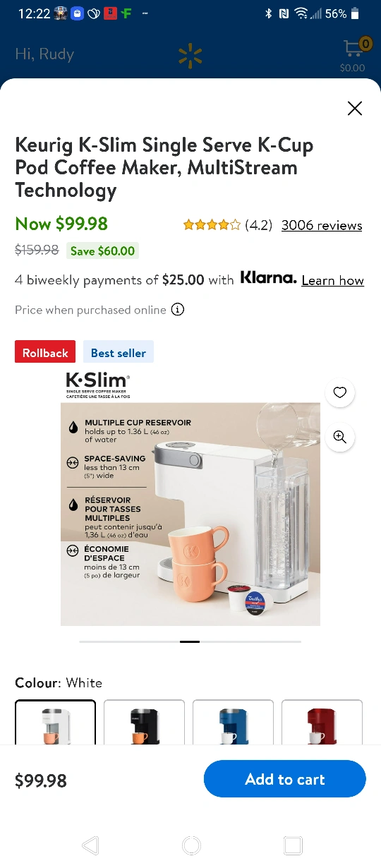
Task: Tap the Android recent apps square
Action: tap(293, 845)
